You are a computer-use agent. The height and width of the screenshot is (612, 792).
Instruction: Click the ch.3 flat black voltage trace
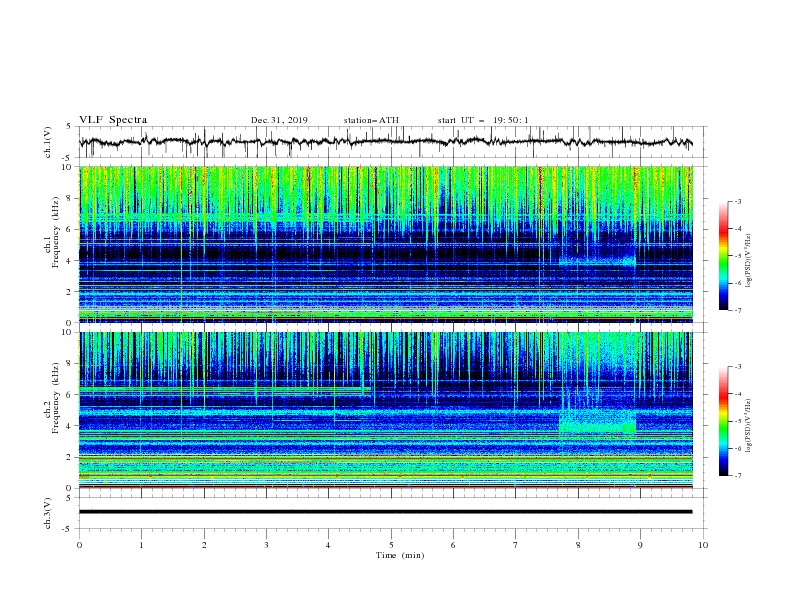tap(385, 512)
